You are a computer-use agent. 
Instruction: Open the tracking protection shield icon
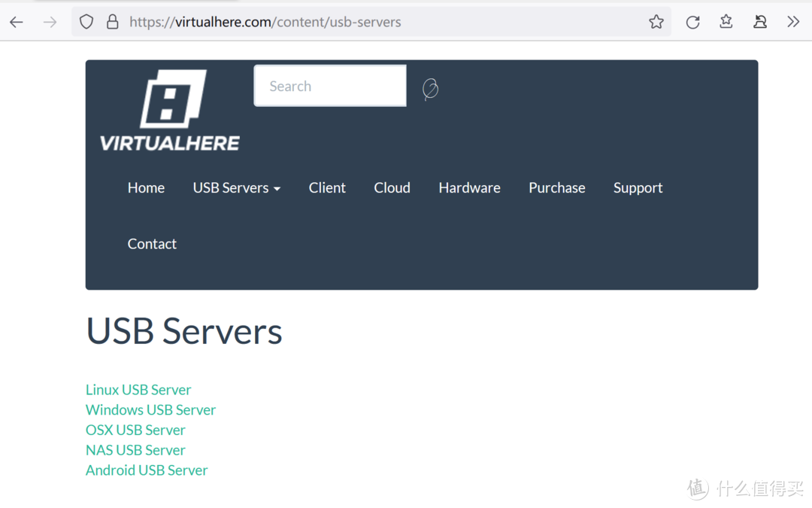point(86,22)
